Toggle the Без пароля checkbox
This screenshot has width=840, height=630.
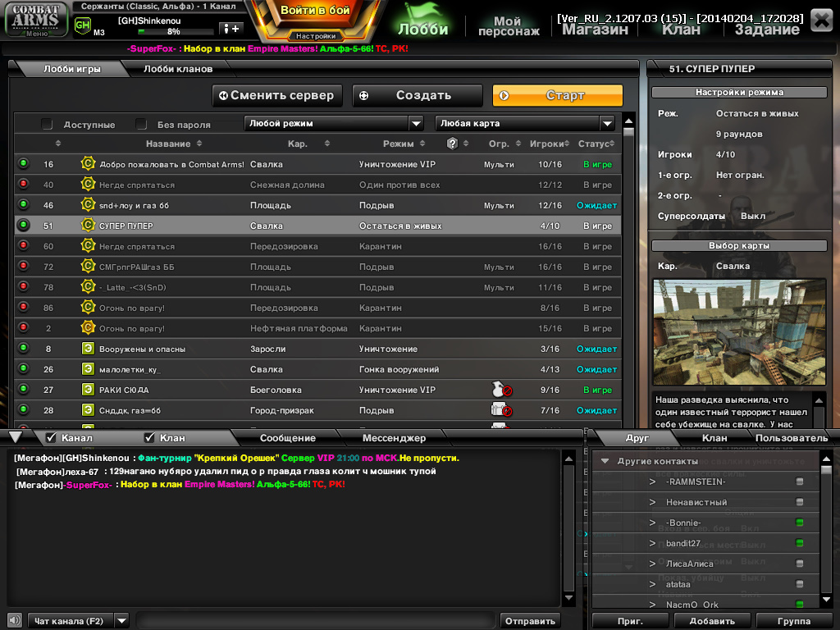(141, 125)
